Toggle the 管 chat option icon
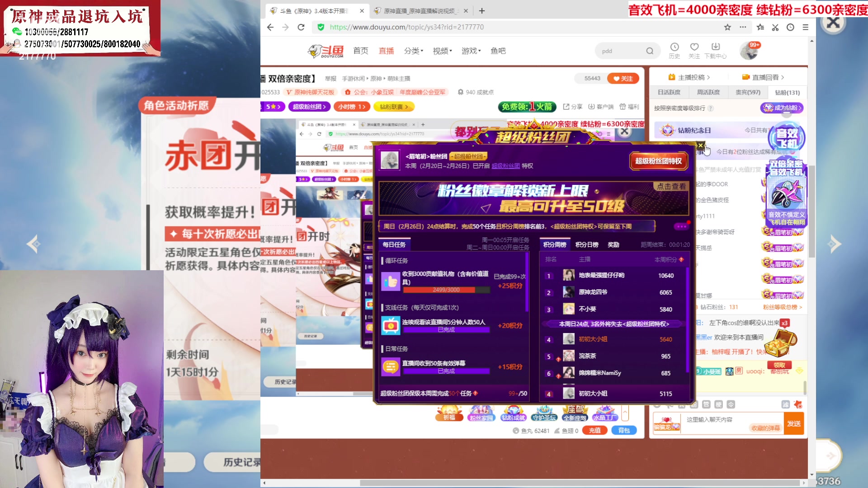 coord(706,404)
